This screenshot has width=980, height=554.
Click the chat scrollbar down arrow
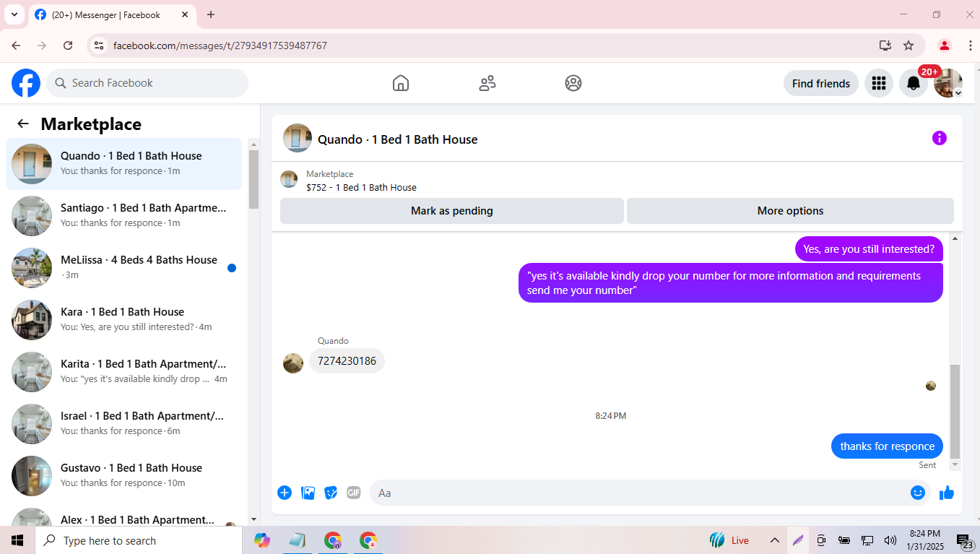pos(955,464)
